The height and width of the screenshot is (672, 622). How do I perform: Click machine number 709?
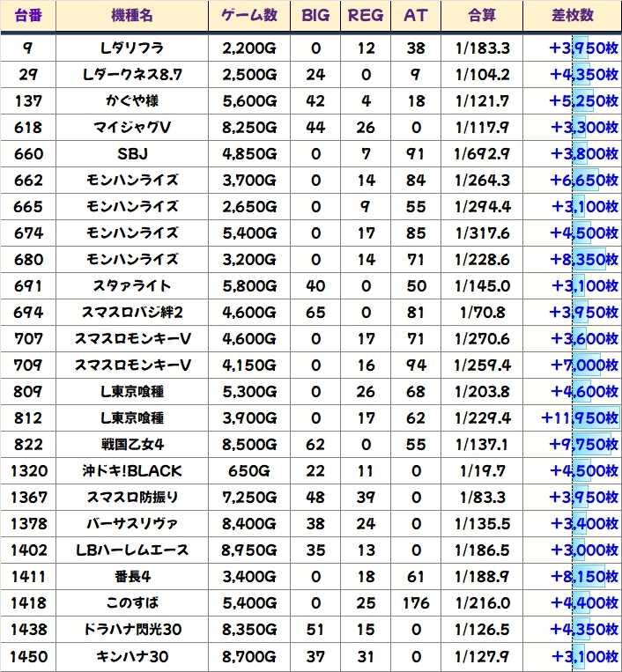point(28,366)
